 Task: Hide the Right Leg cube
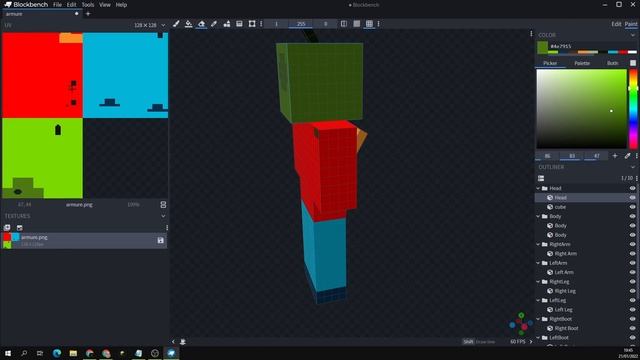tap(632, 291)
